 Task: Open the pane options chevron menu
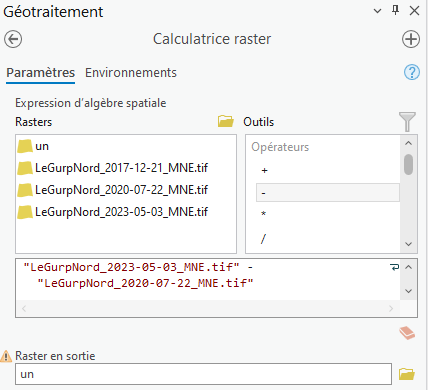pos(377,11)
